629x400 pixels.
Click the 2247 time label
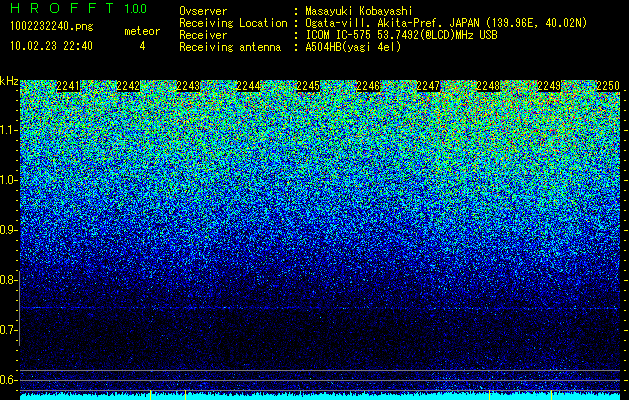pos(428,86)
